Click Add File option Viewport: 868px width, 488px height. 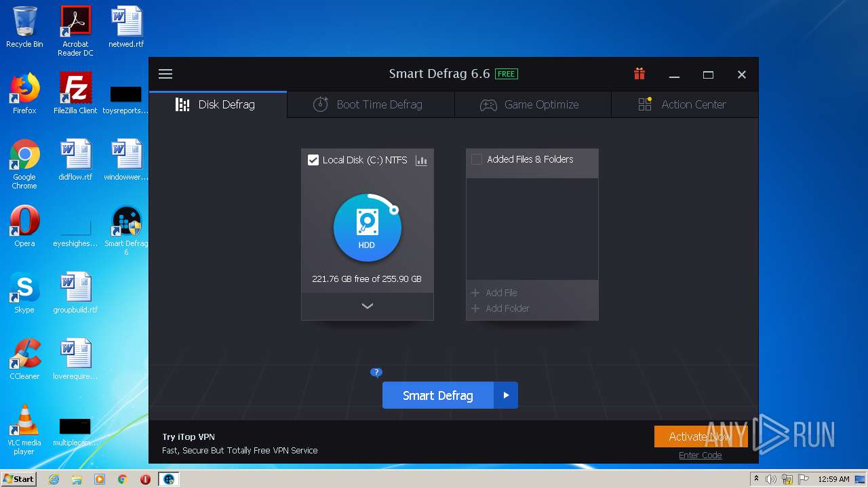click(494, 293)
